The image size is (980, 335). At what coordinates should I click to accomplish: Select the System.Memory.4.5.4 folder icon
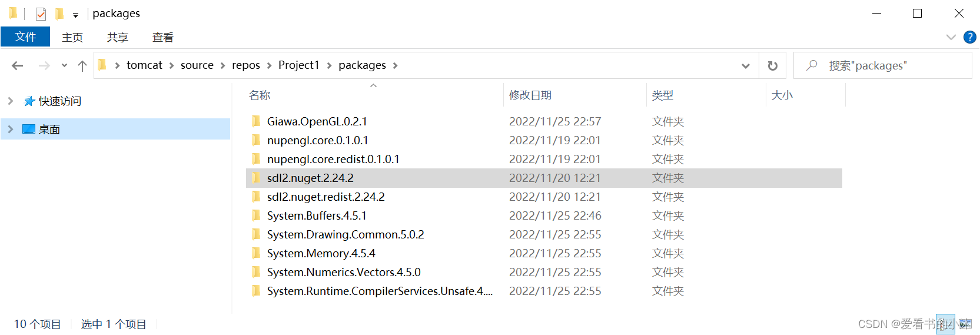click(x=256, y=253)
